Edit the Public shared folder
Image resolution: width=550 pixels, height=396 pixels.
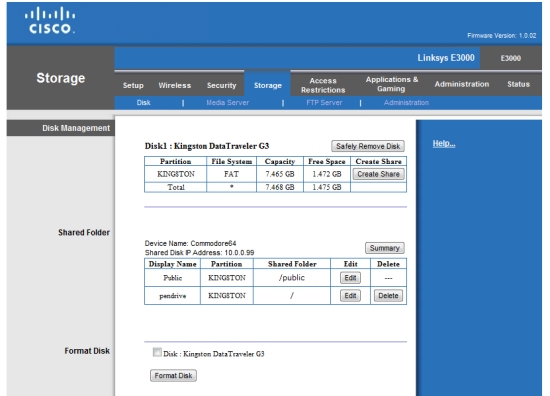point(350,278)
